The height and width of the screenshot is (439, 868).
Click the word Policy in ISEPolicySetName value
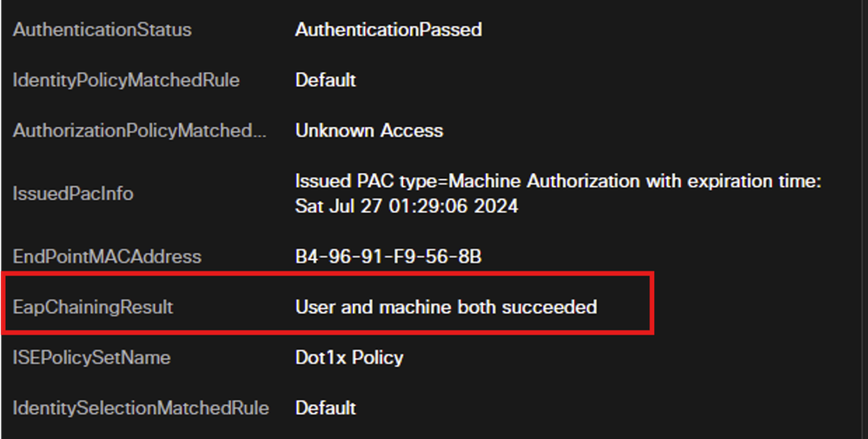[378, 357]
